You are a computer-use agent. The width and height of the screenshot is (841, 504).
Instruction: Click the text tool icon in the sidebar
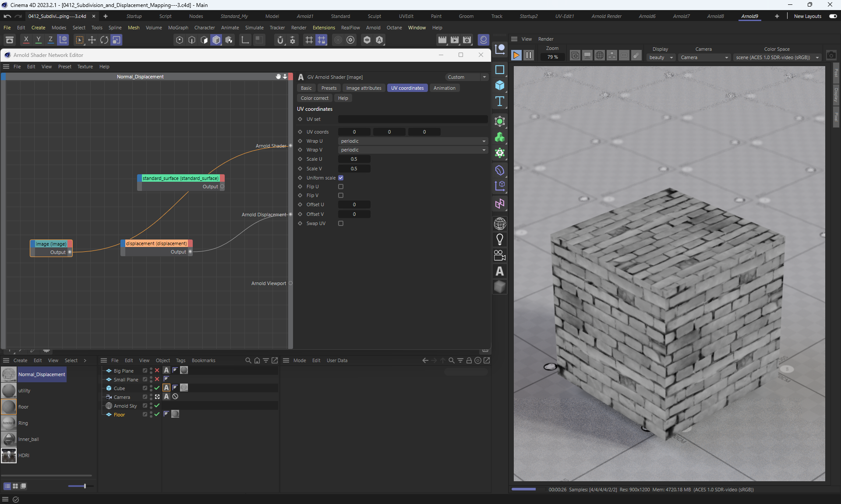click(499, 102)
